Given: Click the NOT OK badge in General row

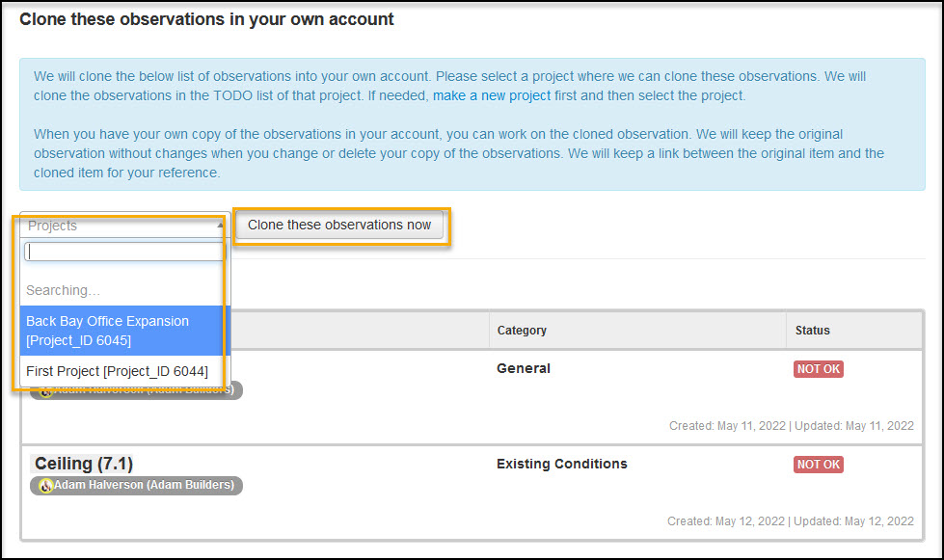Looking at the screenshot, I should (818, 369).
